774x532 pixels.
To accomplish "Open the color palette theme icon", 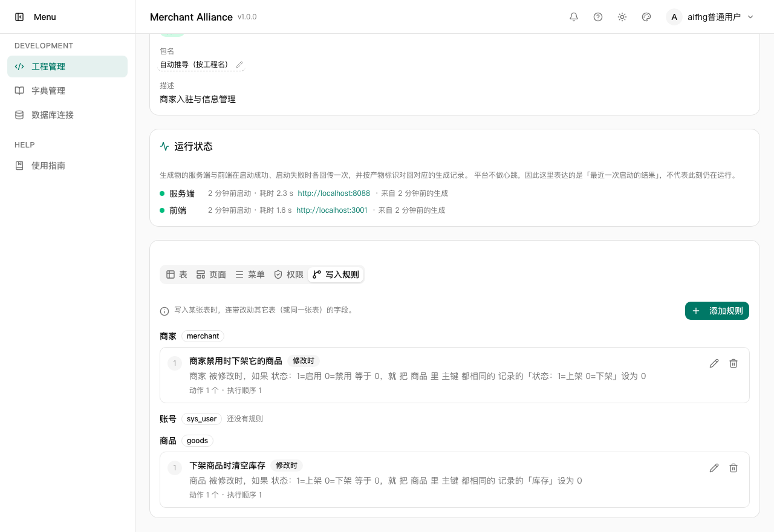I will 646,17.
